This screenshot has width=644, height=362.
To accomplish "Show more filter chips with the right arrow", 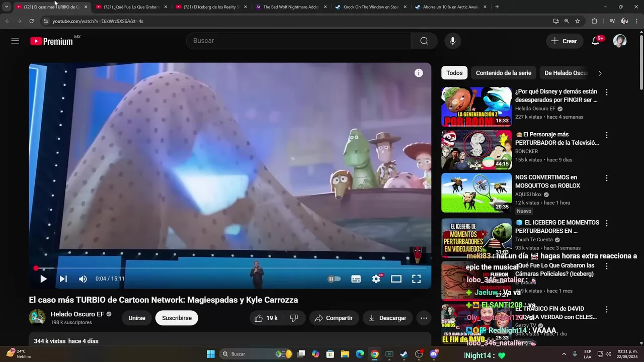I will (x=600, y=73).
